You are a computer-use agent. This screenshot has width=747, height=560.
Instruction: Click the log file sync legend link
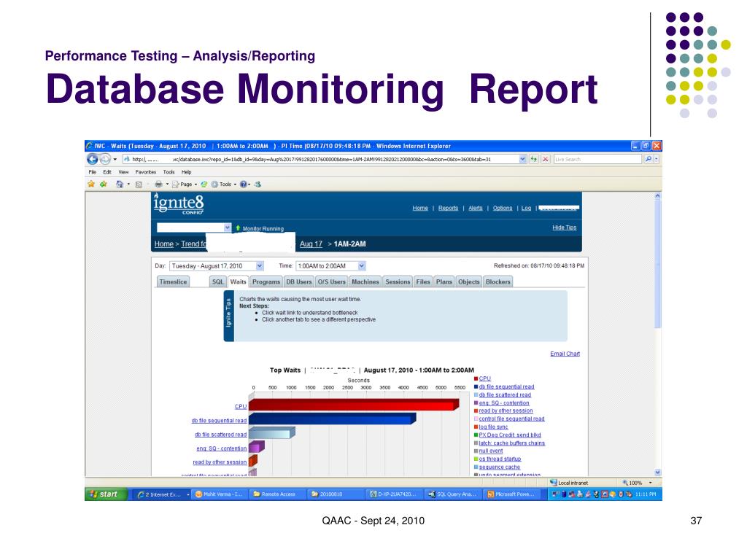pyautogui.click(x=494, y=427)
